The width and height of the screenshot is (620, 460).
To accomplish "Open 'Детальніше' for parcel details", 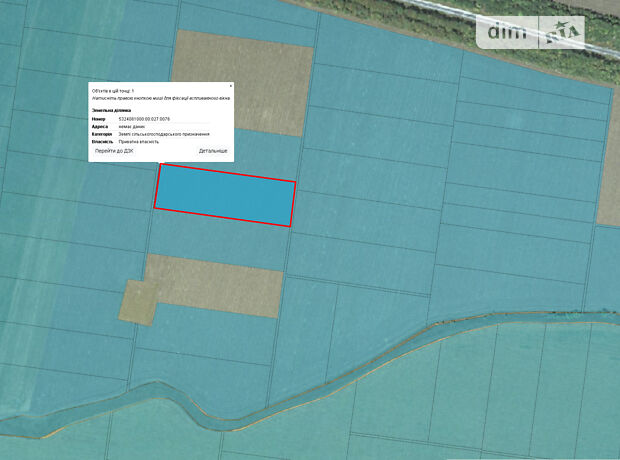I will (212, 151).
